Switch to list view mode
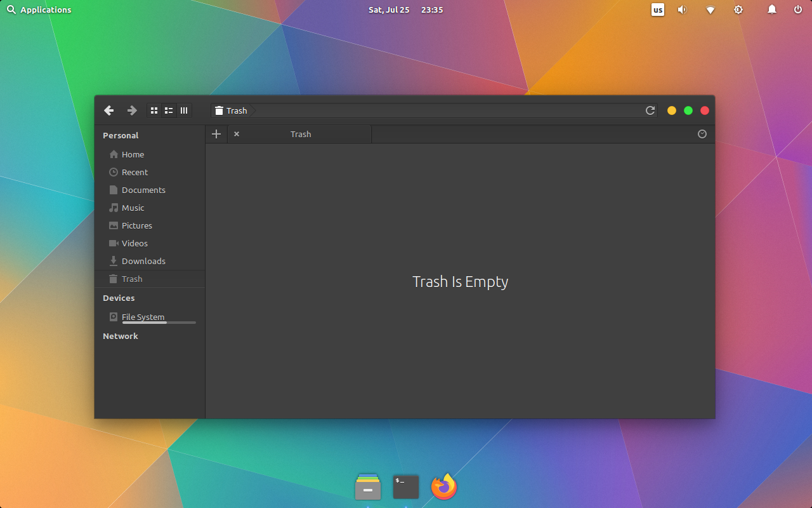This screenshot has height=508, width=812. pos(169,110)
